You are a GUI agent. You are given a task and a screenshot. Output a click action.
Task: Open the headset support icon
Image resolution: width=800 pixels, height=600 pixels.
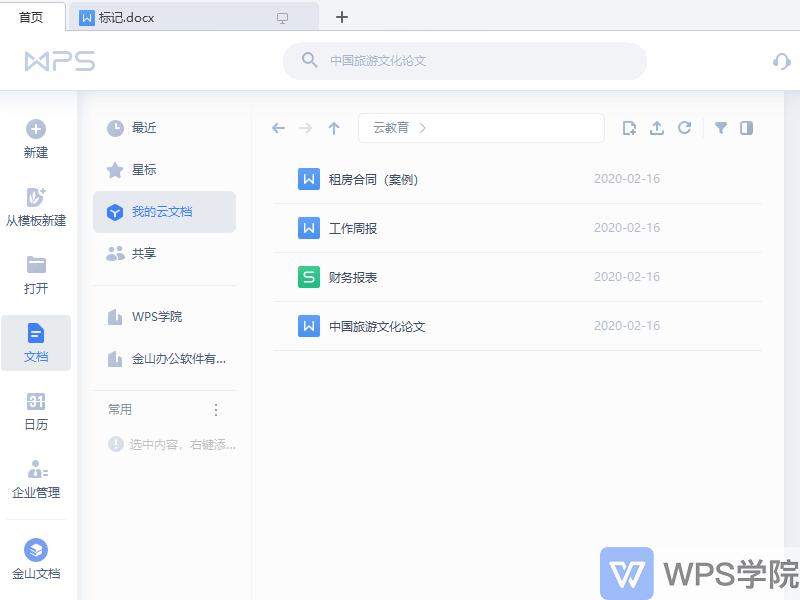781,61
